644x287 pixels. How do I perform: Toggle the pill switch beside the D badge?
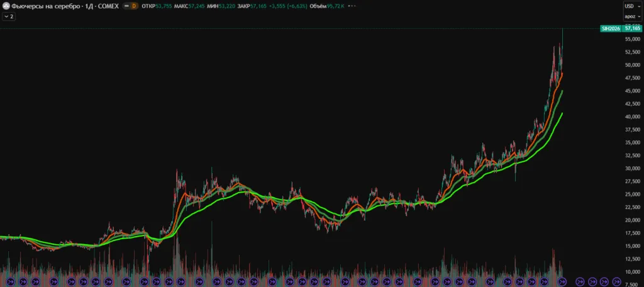pos(125,6)
